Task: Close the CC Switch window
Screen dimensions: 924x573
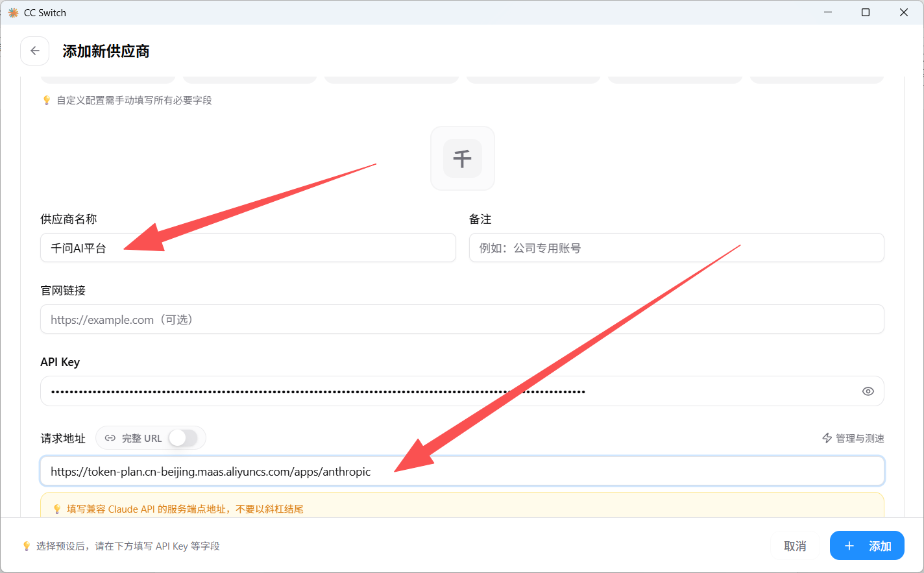Action: pyautogui.click(x=904, y=12)
